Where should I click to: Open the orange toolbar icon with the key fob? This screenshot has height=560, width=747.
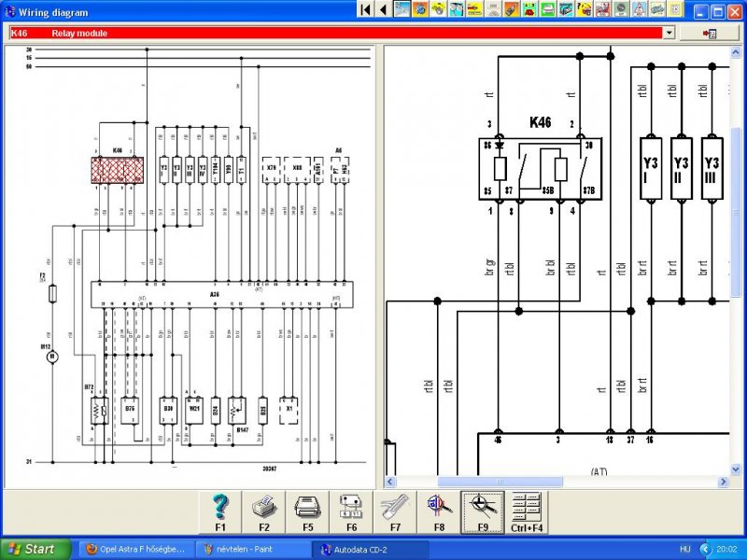click(511, 9)
